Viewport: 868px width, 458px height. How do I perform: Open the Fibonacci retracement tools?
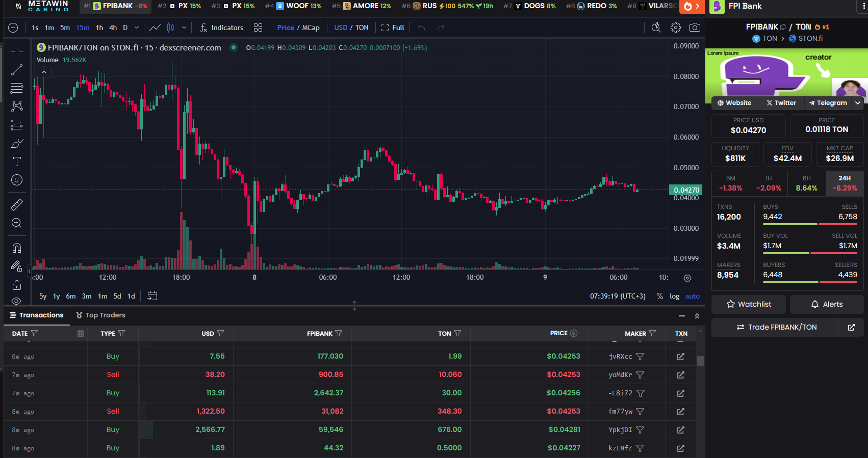[17, 88]
